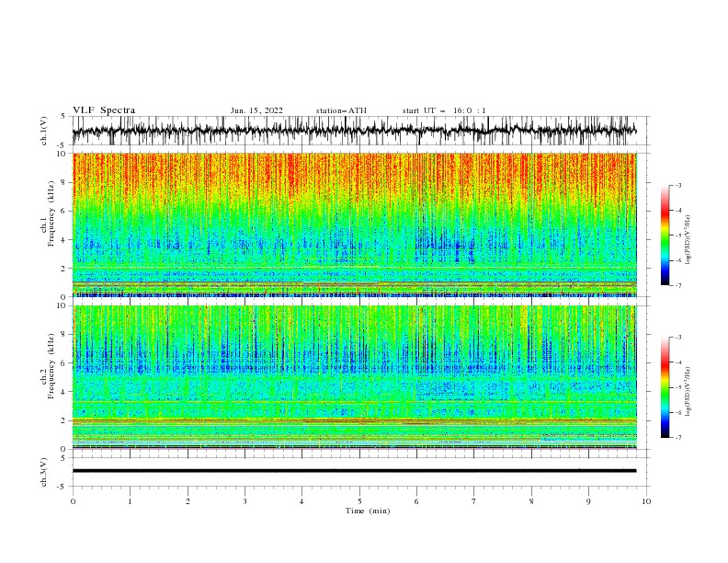The height and width of the screenshot is (563, 728).
Task: Click the ch.2 colorbar 'log(PSD)(V²/Hz)' label
Action: pyautogui.click(x=688, y=392)
